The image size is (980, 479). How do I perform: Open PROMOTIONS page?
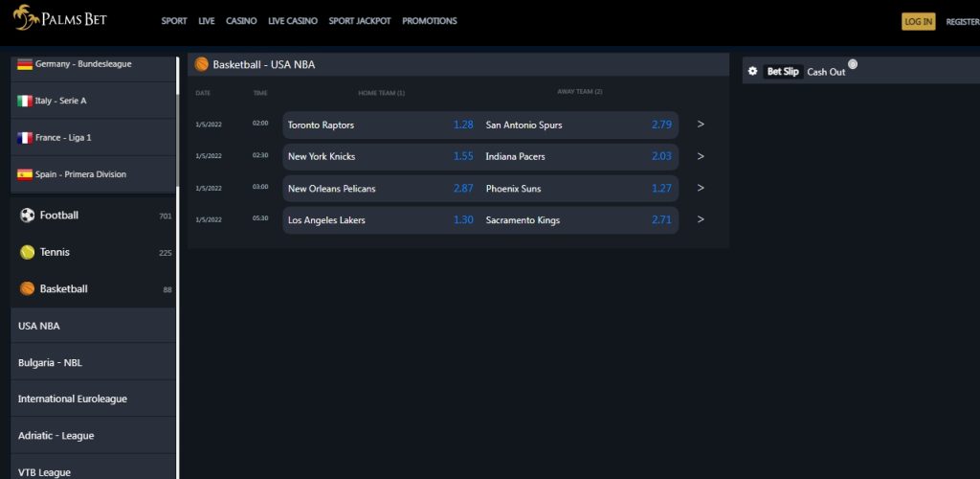430,21
